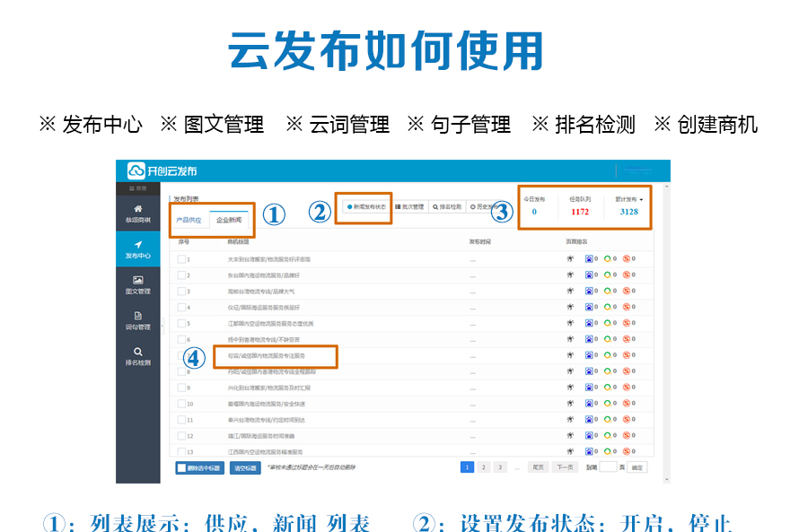Viewport: 799px width, 532px height.
Task: Click the Baidu paw icon in row 4
Action: click(x=589, y=307)
